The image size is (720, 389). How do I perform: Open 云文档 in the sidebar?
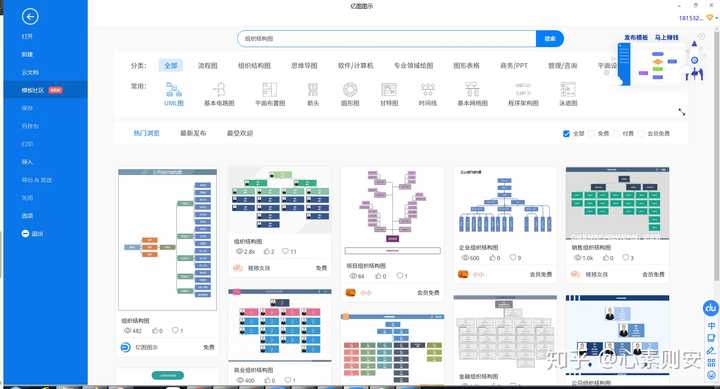pyautogui.click(x=30, y=72)
